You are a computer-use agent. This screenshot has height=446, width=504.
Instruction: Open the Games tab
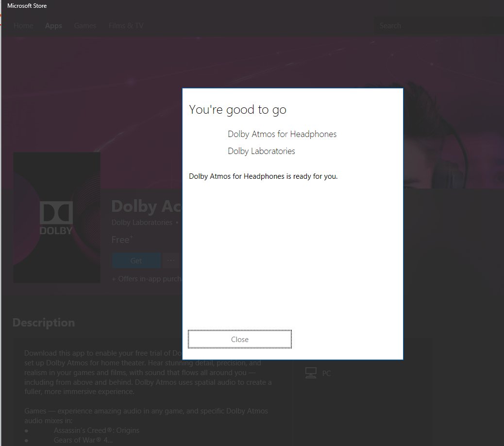click(x=85, y=26)
